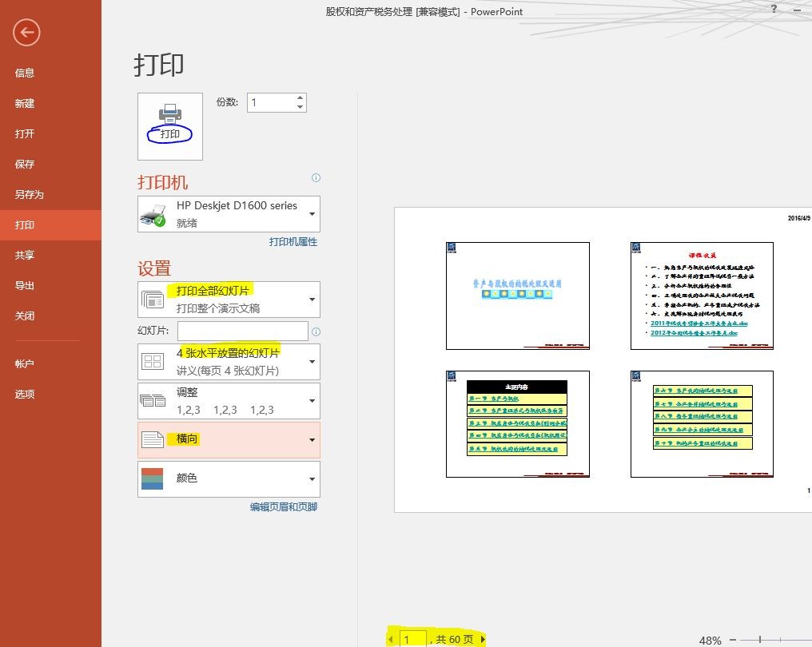Click the print all slides icon

click(x=153, y=300)
